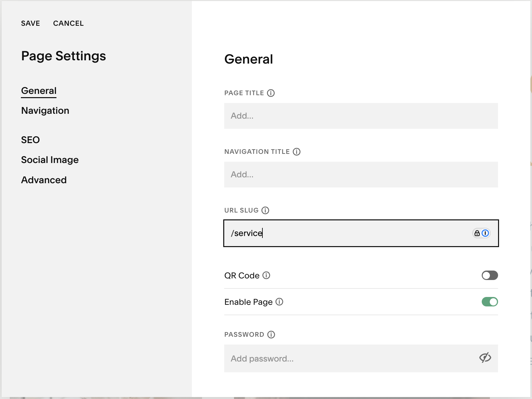Turn on the QR Code toggle
The width and height of the screenshot is (532, 399).
(490, 275)
